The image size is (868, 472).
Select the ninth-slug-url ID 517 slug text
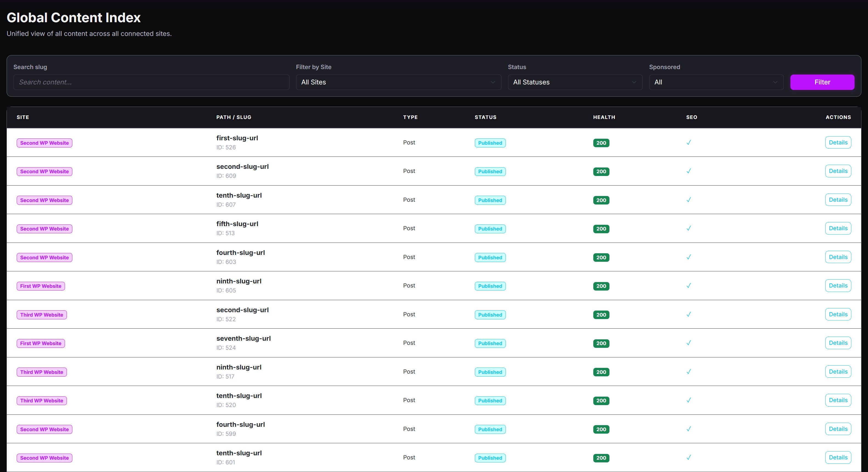239,367
